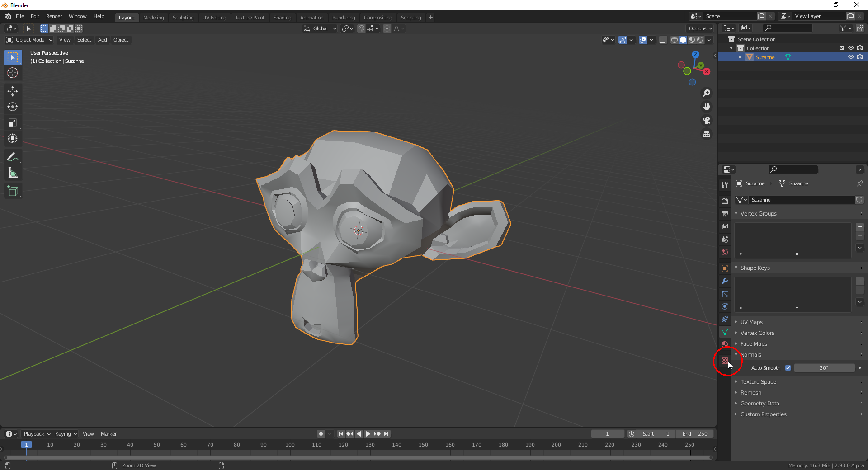Switch to the Shading workspace tab
This screenshot has height=470, width=868.
[282, 18]
